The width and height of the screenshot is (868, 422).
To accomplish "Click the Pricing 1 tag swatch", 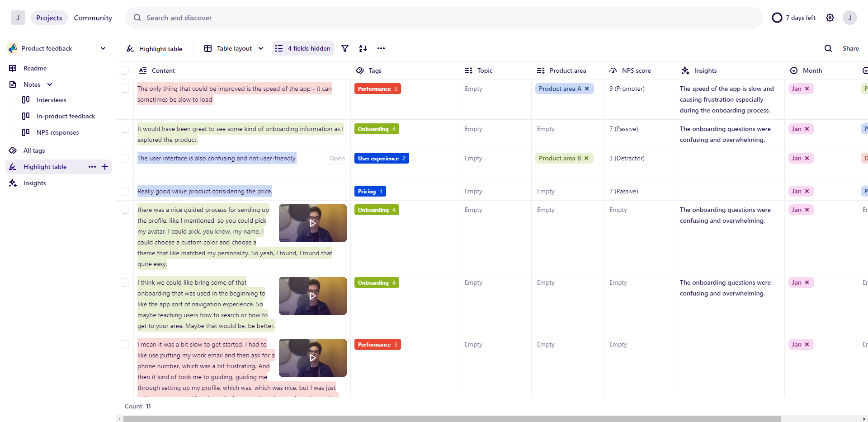I will [370, 191].
